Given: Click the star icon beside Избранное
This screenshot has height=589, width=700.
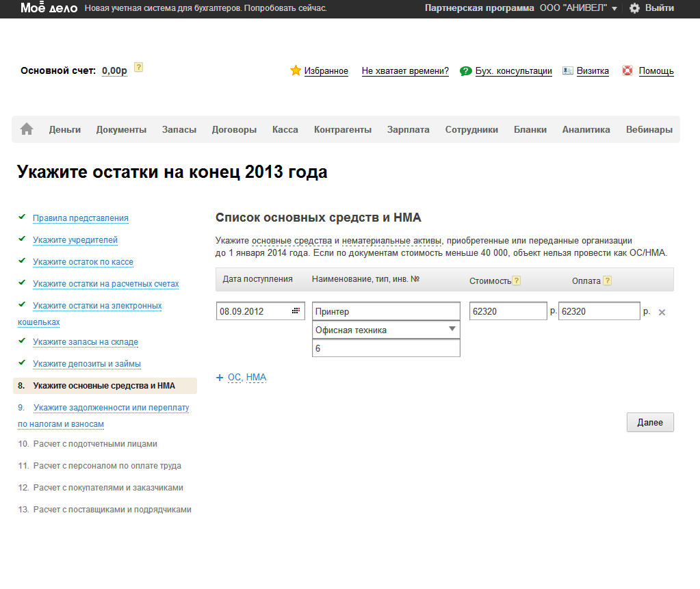Looking at the screenshot, I should pyautogui.click(x=296, y=70).
